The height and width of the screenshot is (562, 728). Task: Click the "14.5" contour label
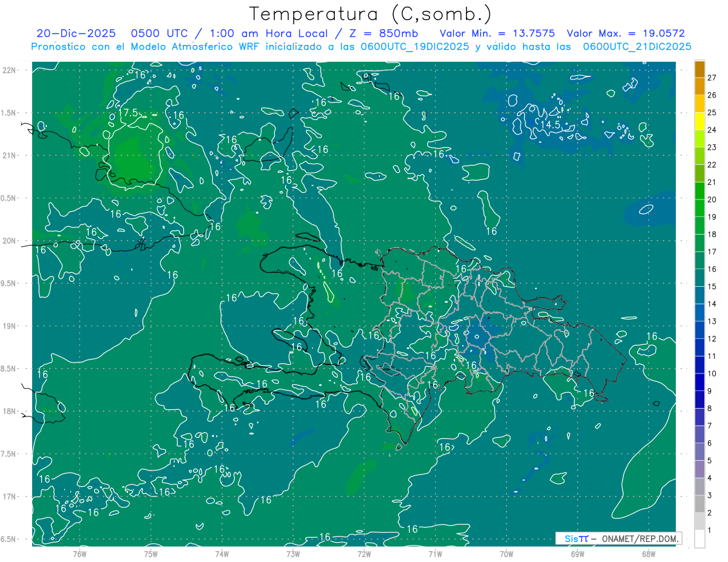[x=550, y=124]
